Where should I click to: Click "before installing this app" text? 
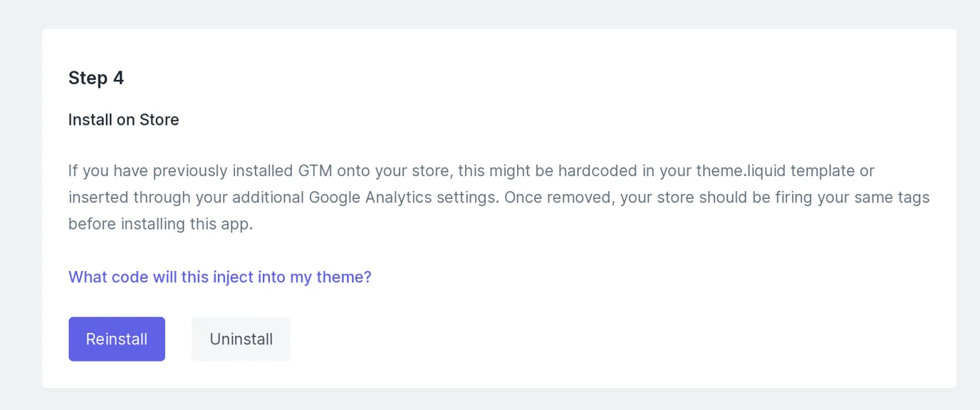coord(160,224)
